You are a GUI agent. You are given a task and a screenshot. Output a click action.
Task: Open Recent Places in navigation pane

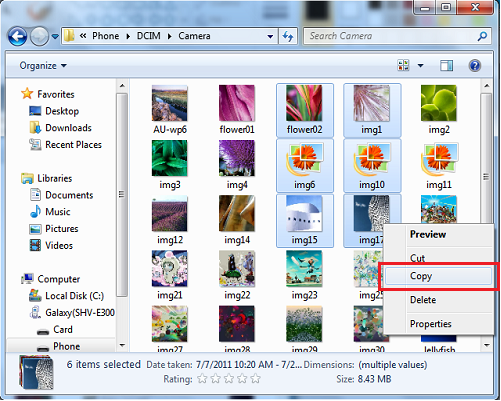(65, 145)
